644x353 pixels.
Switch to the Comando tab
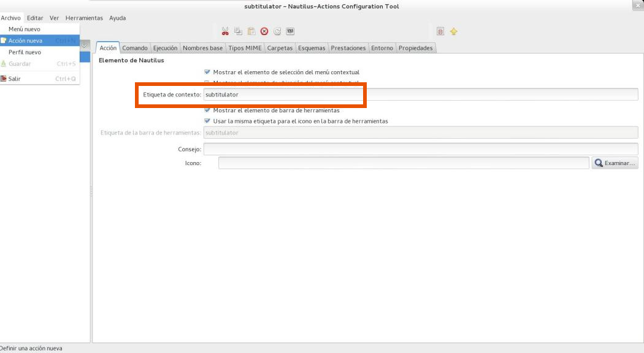135,48
